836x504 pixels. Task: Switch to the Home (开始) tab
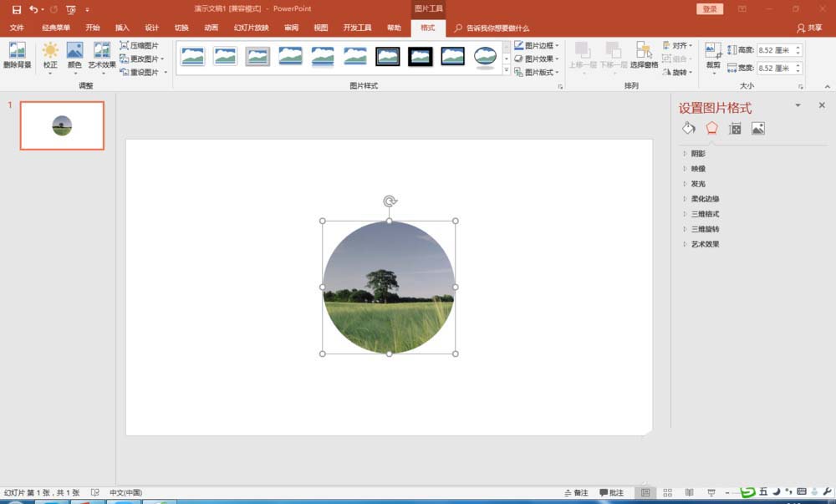coord(93,28)
